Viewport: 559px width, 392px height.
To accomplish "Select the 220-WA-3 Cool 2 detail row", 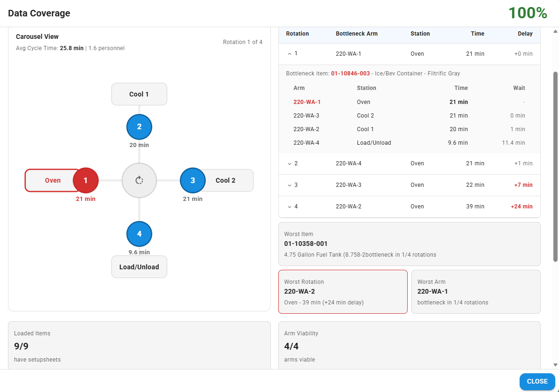I will 409,116.
